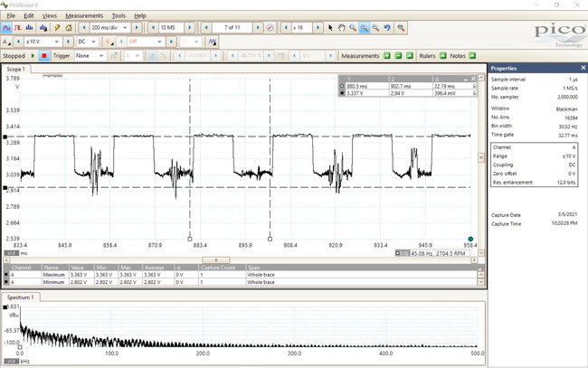Viewport: 588px width, 368px height.
Task: Open the buffer navigator compass icon
Action: coord(270,28)
